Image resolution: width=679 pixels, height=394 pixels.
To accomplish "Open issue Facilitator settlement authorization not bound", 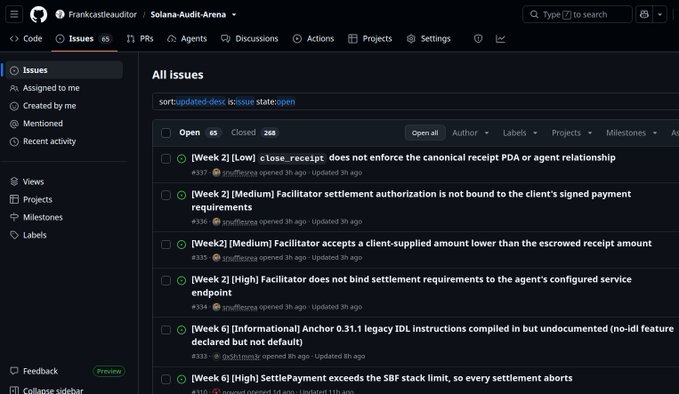I will tap(411, 200).
